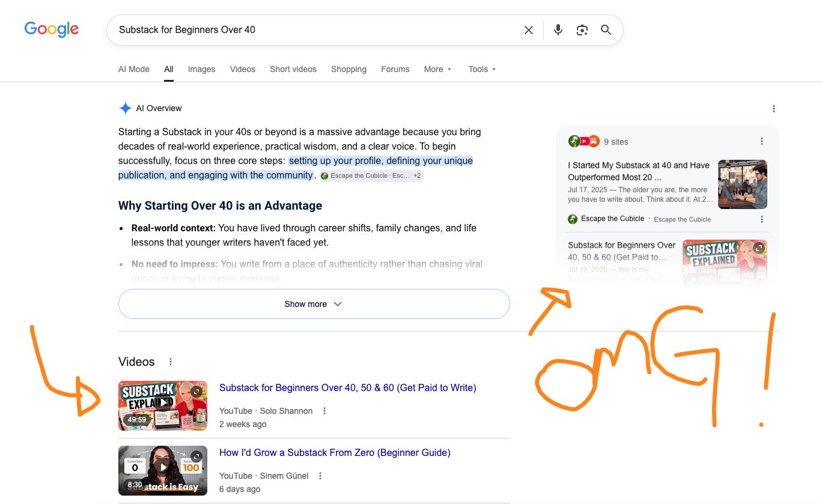822x504 pixels.
Task: Click the Google logo
Action: (x=52, y=29)
